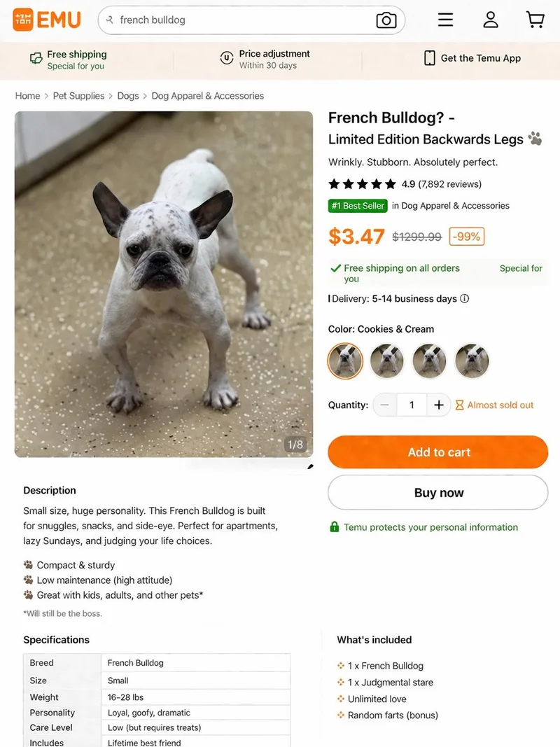This screenshot has height=747, width=560.
Task: Open the 7,892 reviews link
Action: 450,184
